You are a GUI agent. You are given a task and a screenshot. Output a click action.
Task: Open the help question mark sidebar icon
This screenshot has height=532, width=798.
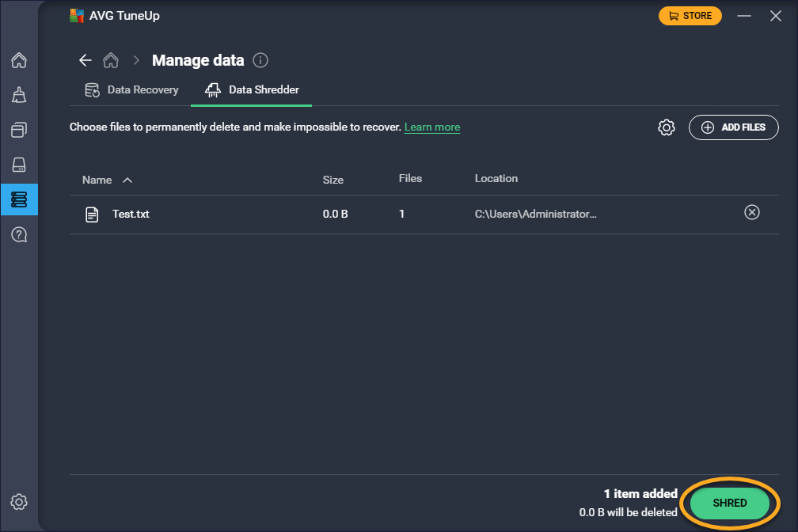(19, 234)
